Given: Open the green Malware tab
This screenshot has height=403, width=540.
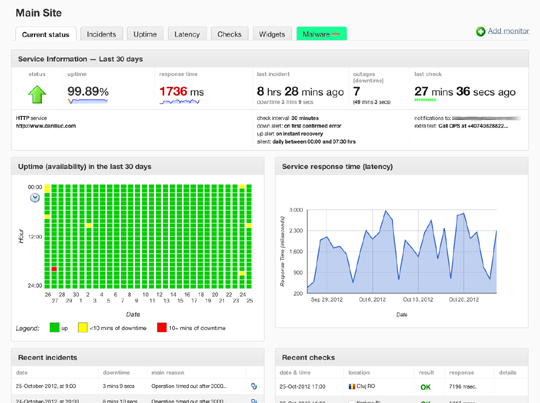Looking at the screenshot, I should tap(321, 34).
